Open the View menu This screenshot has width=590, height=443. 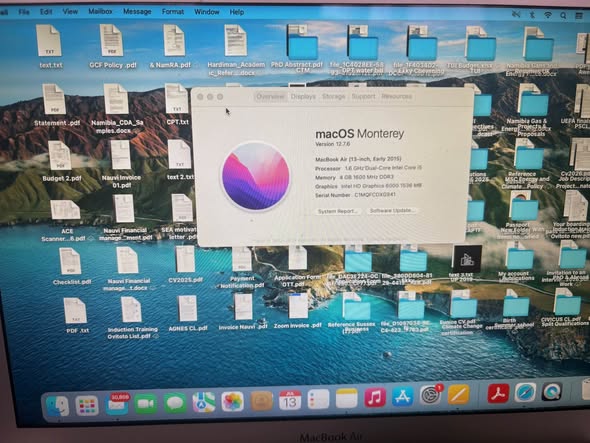click(70, 12)
